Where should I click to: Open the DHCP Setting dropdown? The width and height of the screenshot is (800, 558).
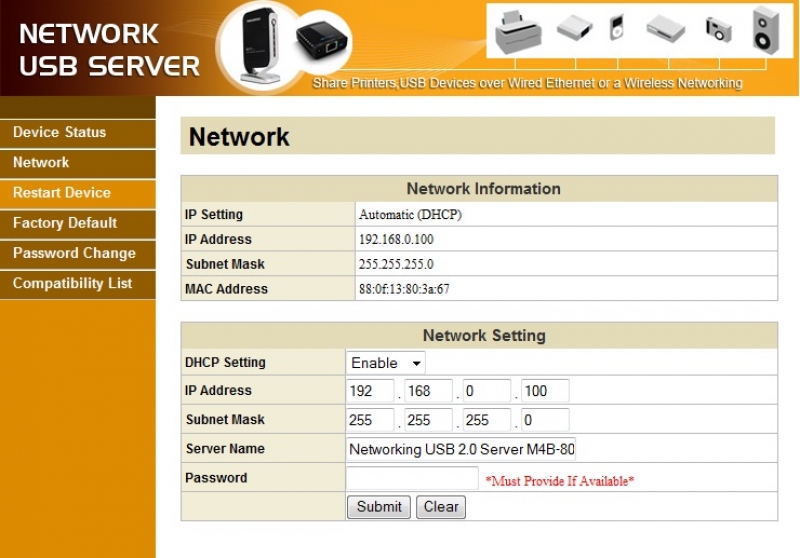coord(386,363)
